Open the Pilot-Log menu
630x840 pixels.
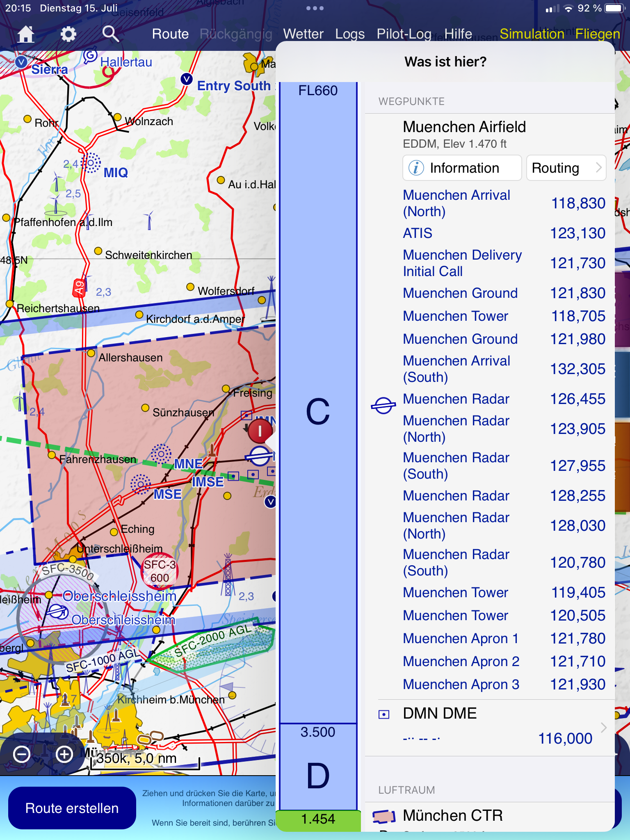point(404,34)
